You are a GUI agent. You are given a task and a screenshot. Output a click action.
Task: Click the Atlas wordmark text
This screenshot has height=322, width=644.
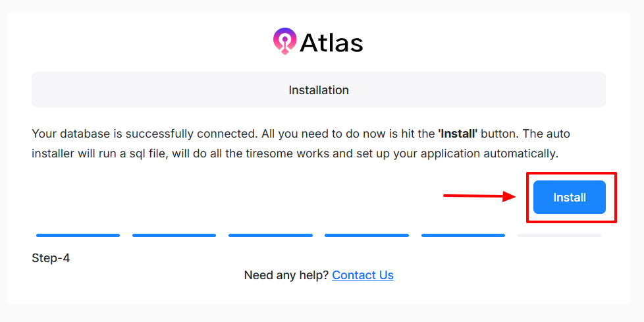click(331, 43)
